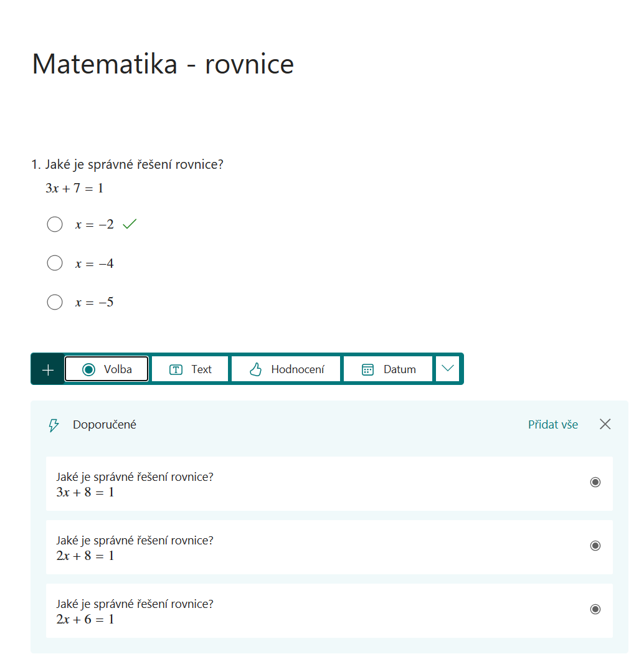Select radio option x = −5
This screenshot has height=664, width=644.
tap(55, 302)
